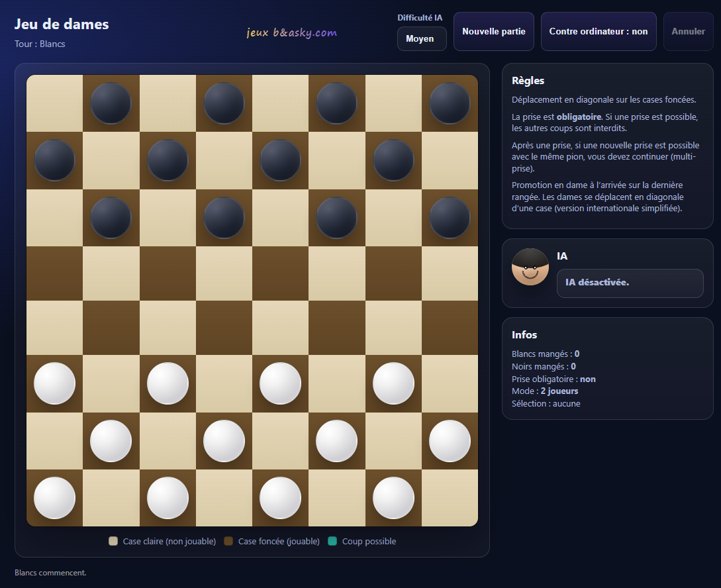The width and height of the screenshot is (721, 588).
Task: Click the teal 'Coup possible' legend swatch
Action: (x=332, y=542)
